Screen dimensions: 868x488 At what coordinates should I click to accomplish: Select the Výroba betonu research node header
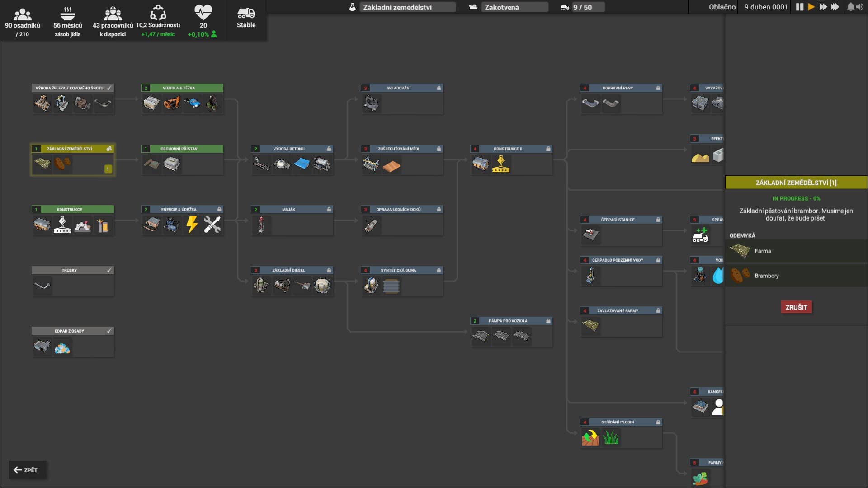click(x=292, y=149)
